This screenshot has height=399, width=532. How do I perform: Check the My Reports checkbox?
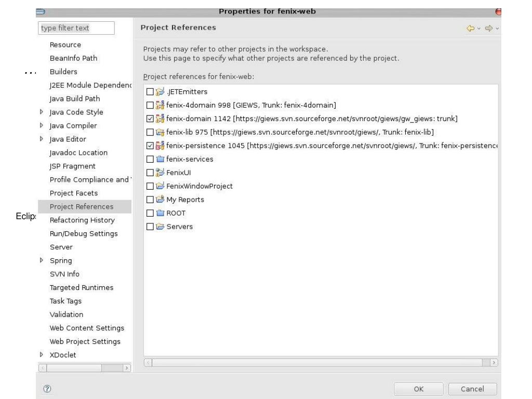pyautogui.click(x=150, y=199)
